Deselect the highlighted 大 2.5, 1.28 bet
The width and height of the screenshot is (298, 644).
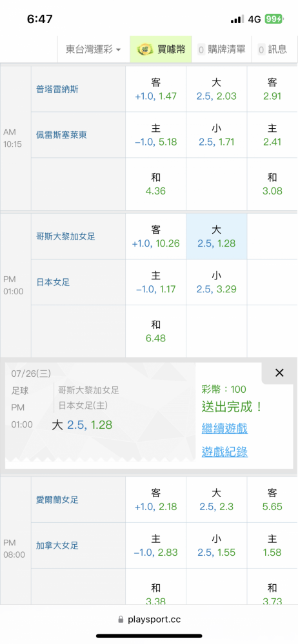[x=217, y=236]
